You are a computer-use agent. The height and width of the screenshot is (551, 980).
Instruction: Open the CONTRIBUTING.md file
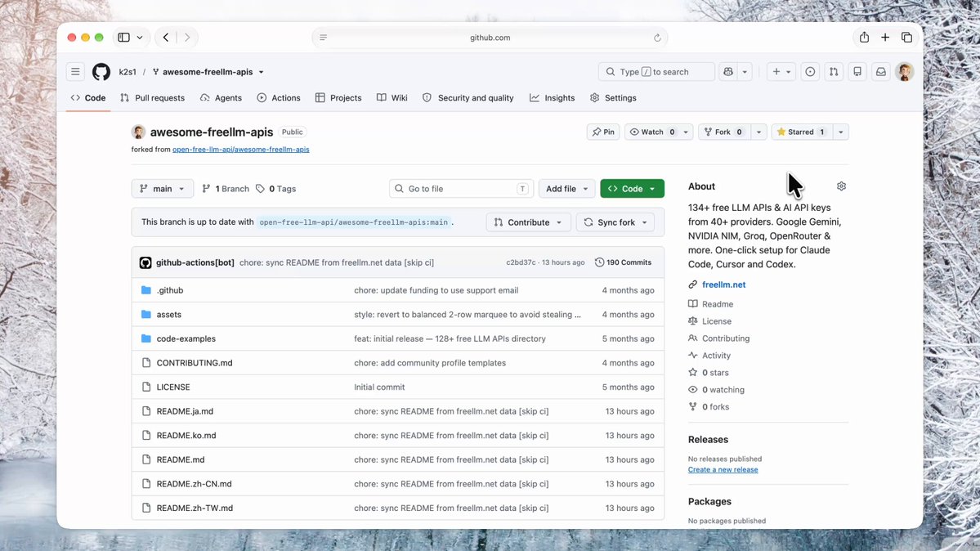[195, 363]
